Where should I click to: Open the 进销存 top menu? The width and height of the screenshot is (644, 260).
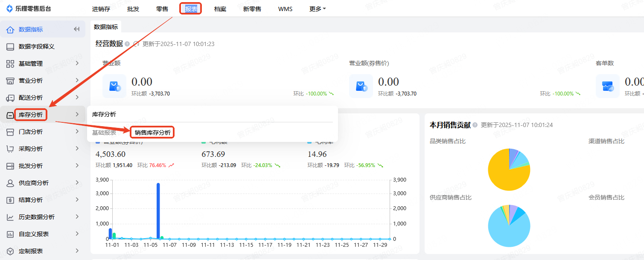pos(101,9)
